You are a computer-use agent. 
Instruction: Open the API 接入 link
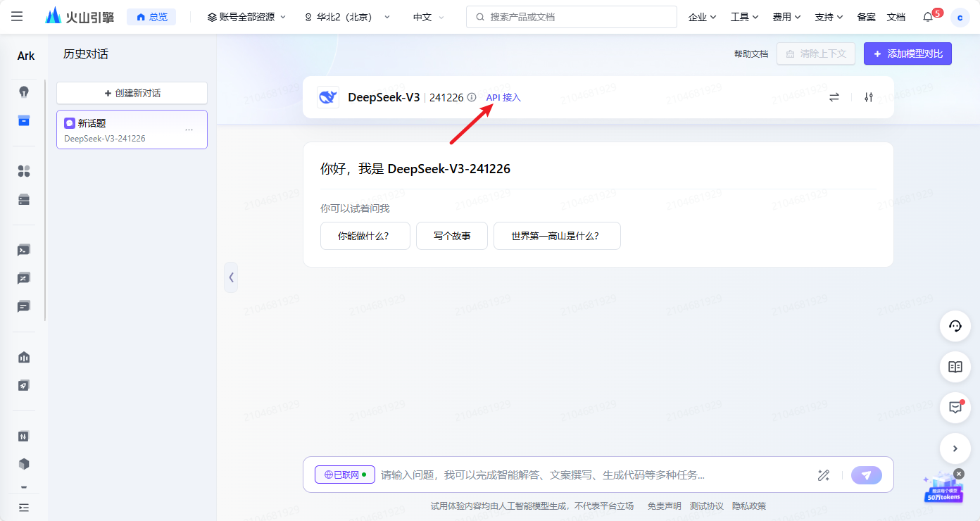(503, 97)
